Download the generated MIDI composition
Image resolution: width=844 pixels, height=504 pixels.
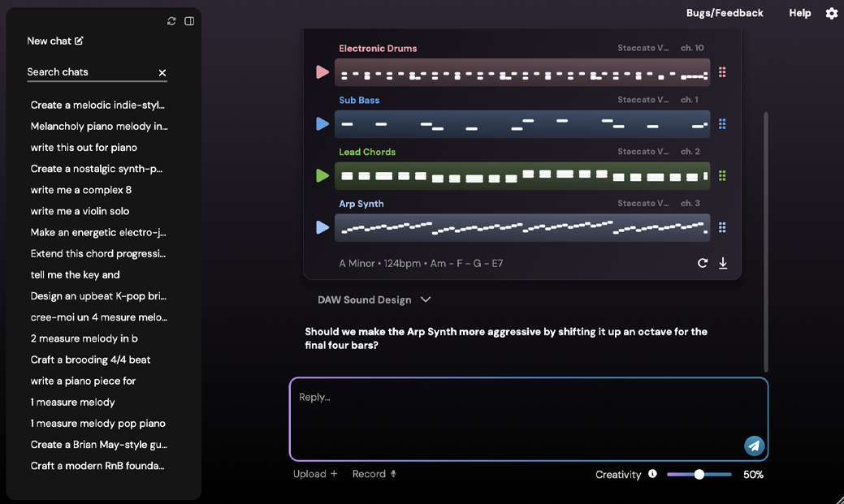723,263
